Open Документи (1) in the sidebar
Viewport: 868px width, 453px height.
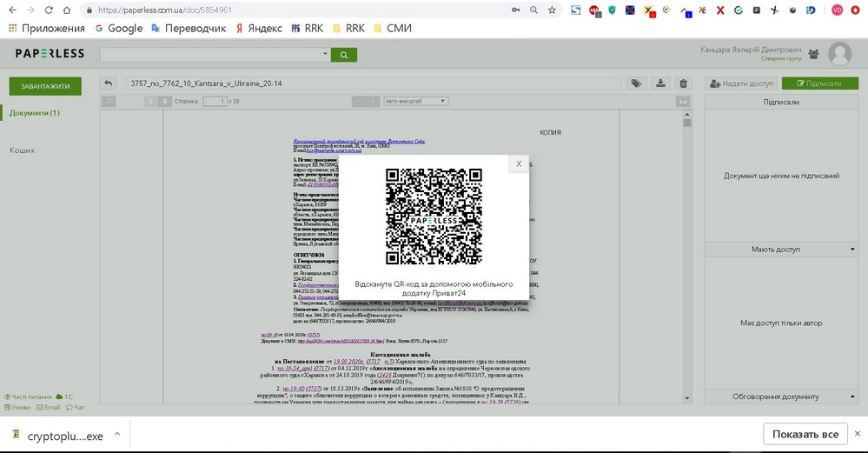[x=35, y=113]
